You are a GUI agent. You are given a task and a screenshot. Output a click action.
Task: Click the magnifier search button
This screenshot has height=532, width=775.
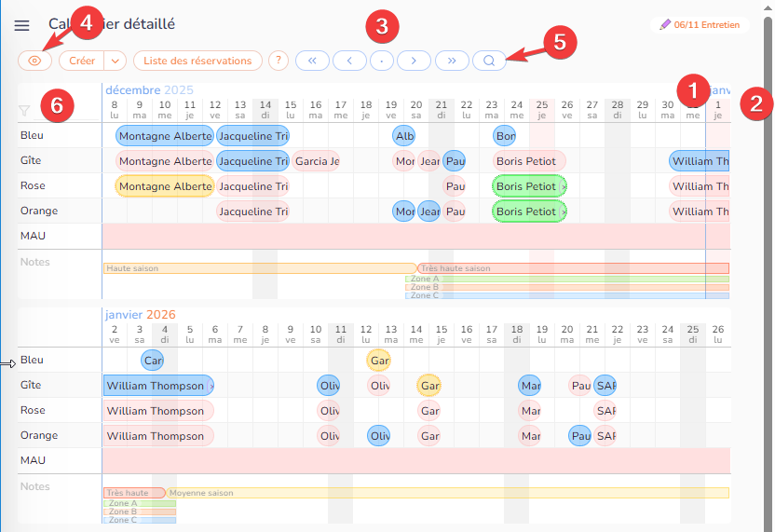coord(489,61)
